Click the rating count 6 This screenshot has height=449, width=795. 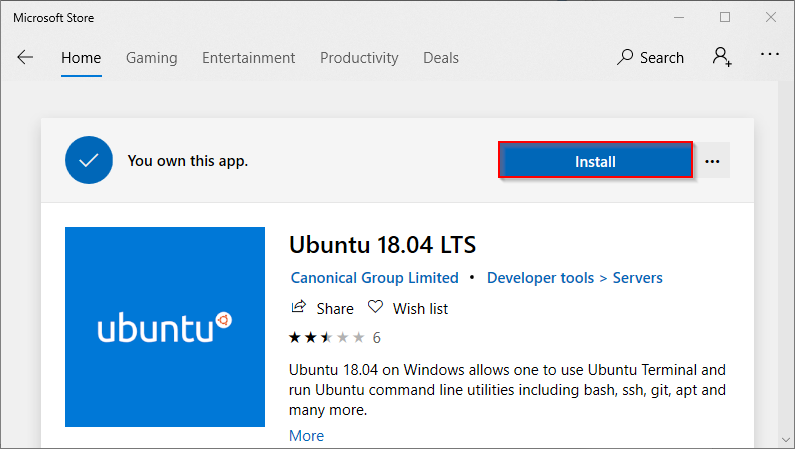coord(377,338)
